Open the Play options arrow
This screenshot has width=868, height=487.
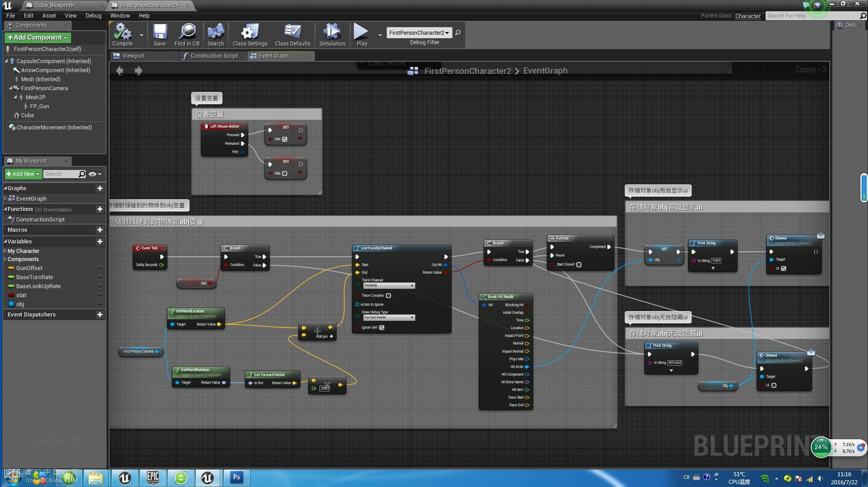pyautogui.click(x=380, y=35)
